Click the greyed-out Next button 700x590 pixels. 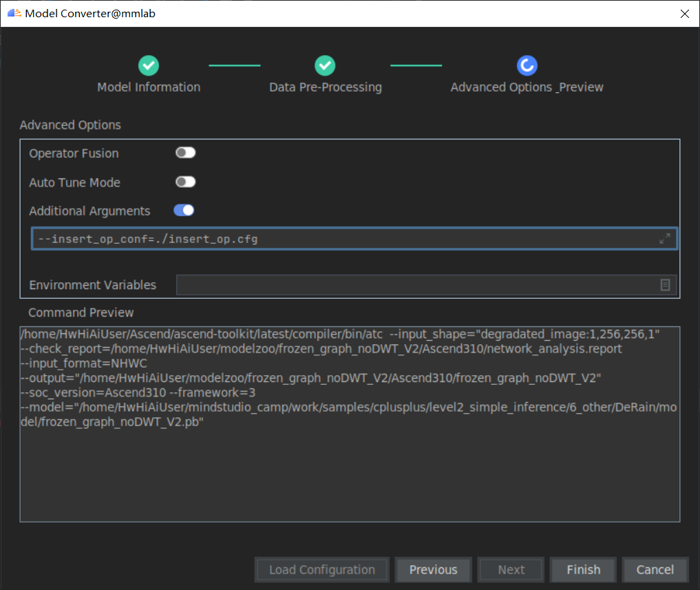click(511, 570)
